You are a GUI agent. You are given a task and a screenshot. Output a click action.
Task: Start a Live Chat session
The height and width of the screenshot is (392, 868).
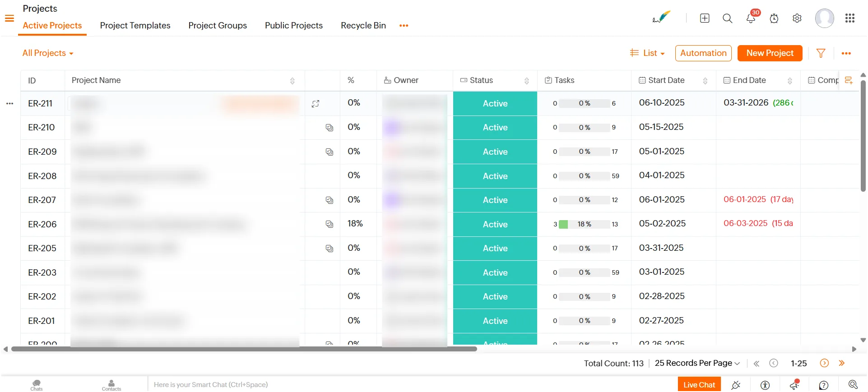[x=699, y=385]
